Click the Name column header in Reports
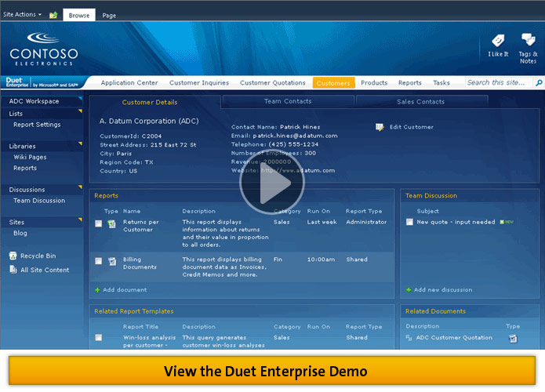Viewport: 545px width, 392px height. tap(132, 212)
